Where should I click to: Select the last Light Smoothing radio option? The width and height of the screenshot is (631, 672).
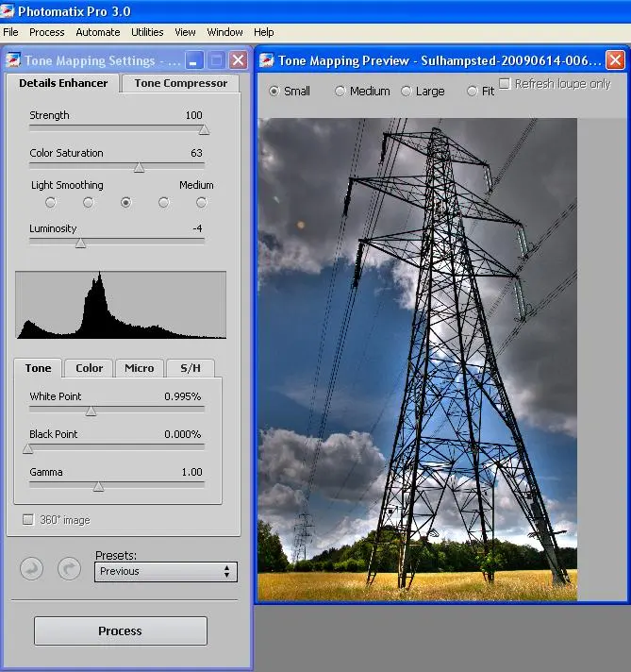201,202
